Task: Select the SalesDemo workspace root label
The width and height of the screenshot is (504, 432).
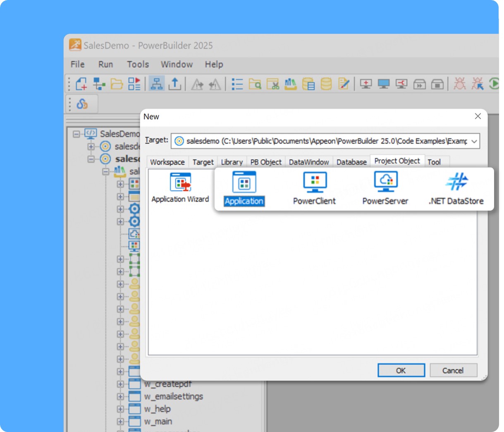Action: [120, 134]
